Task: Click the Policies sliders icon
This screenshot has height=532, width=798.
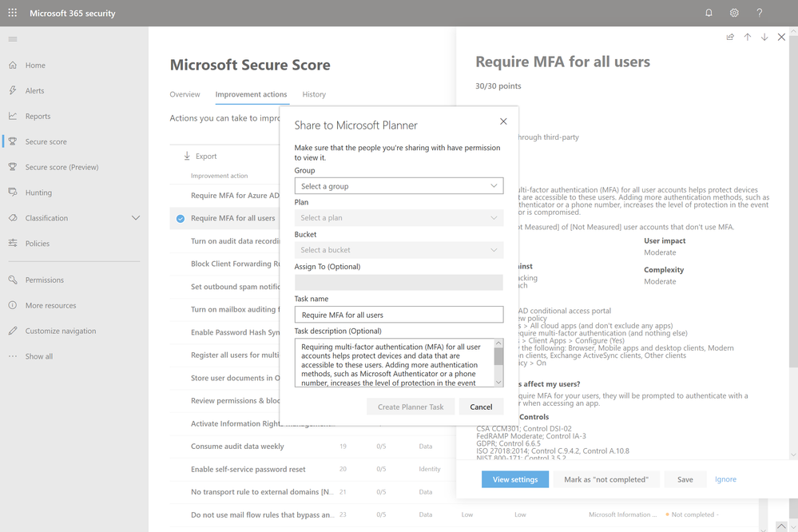Action: coord(13,244)
